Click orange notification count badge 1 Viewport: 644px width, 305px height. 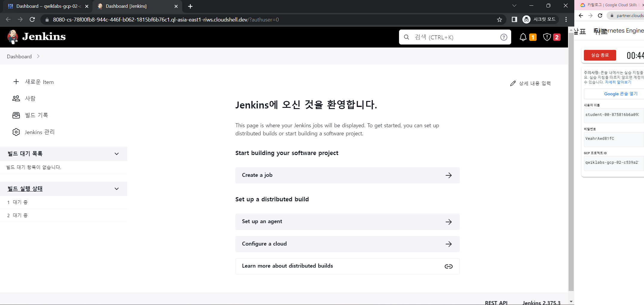pos(533,37)
